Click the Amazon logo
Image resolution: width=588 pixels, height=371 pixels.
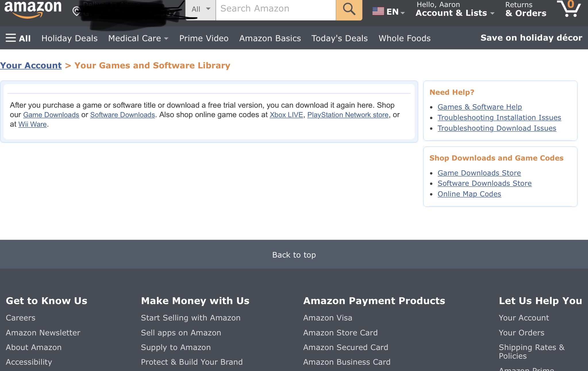33,9
